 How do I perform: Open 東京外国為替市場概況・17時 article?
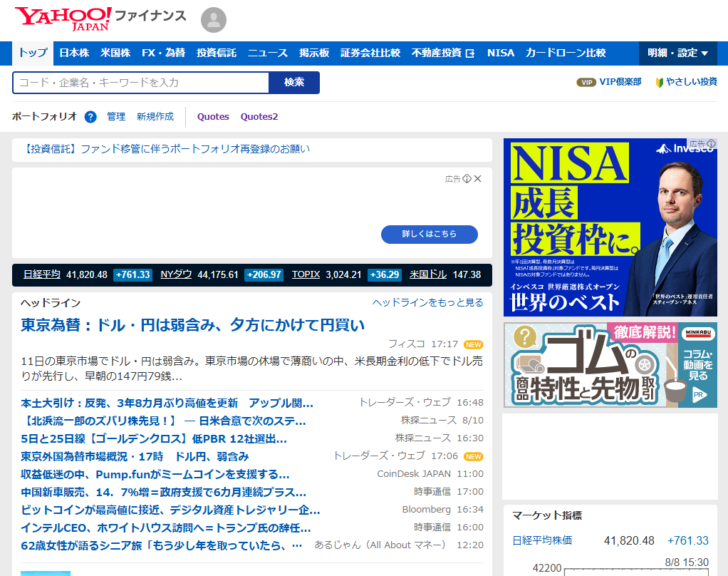click(x=135, y=457)
